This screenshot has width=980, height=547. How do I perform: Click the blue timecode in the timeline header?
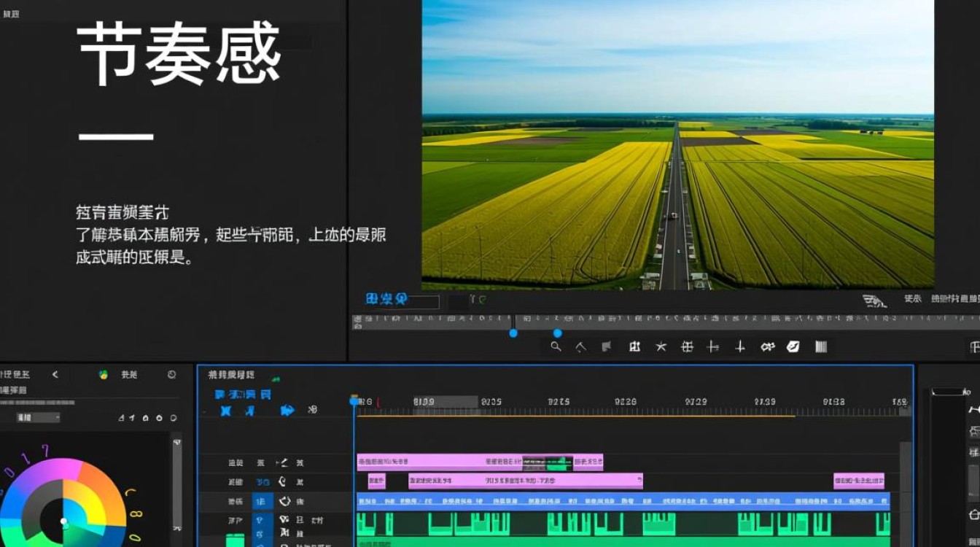[243, 395]
